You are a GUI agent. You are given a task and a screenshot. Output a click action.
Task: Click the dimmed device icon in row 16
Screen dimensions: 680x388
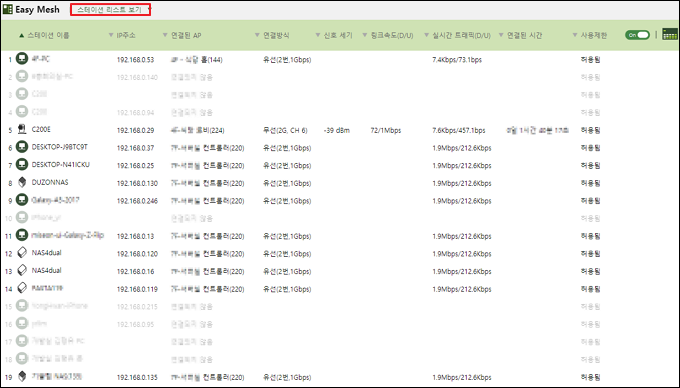click(x=22, y=323)
